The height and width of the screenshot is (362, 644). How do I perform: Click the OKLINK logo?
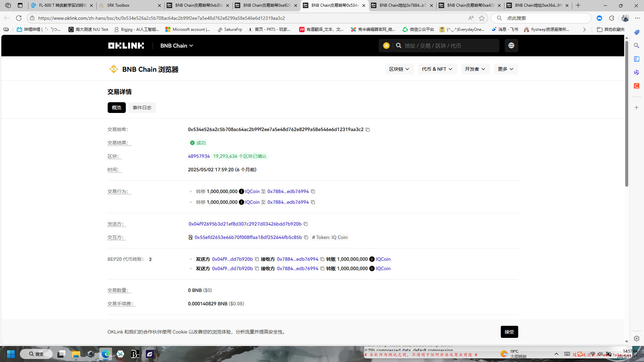[x=126, y=46]
